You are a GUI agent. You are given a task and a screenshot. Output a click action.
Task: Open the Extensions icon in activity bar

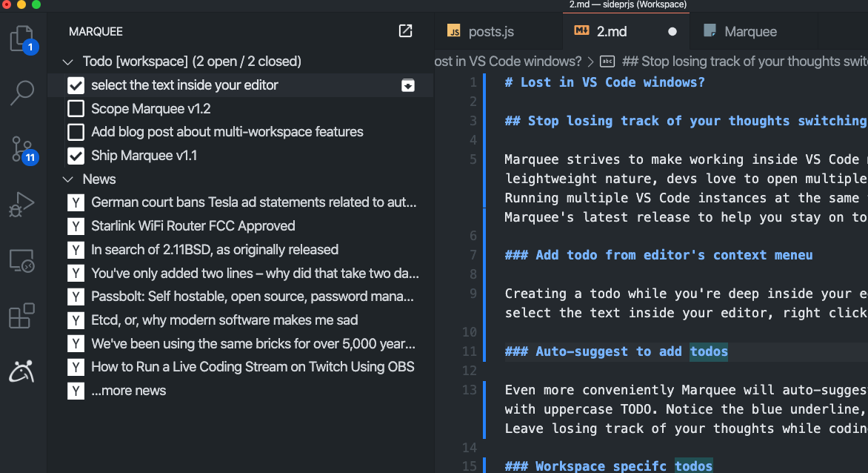click(22, 316)
